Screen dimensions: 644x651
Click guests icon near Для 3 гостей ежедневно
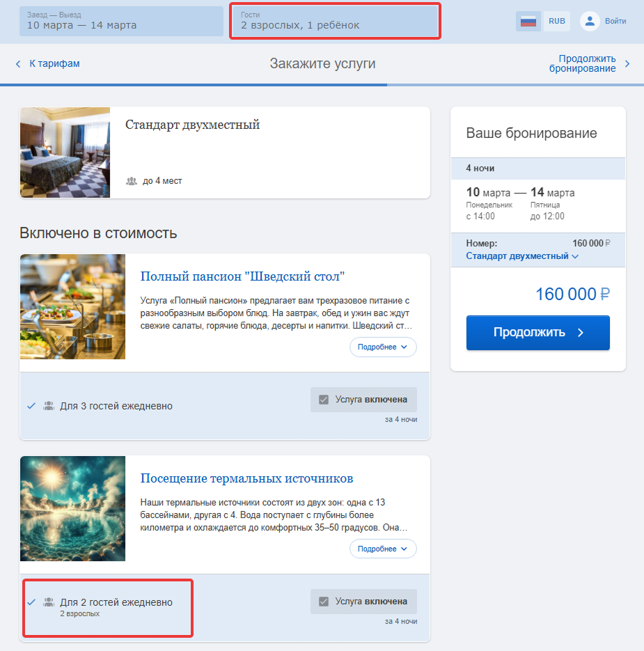49,406
